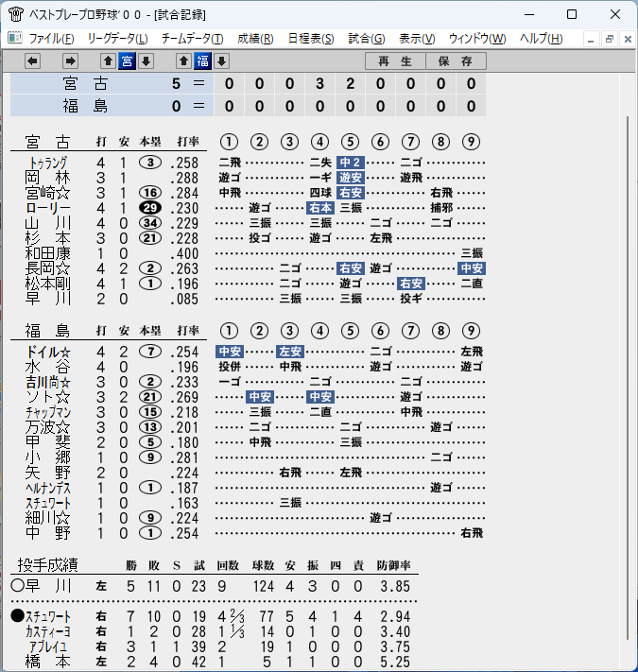The height and width of the screenshot is (672, 638).
Task: Open the チームデータ(T) menu
Action: pyautogui.click(x=193, y=39)
